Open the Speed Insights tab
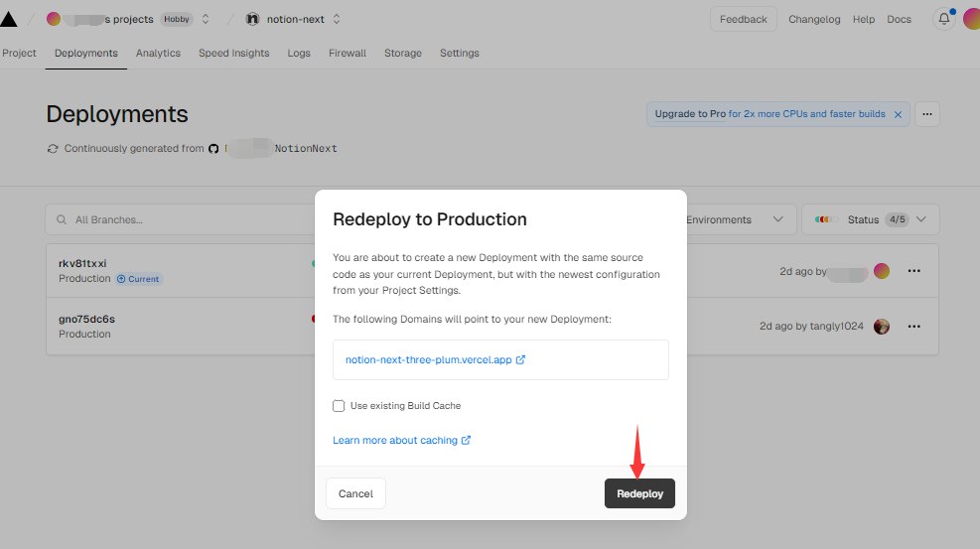Image resolution: width=980 pixels, height=549 pixels. 233,53
